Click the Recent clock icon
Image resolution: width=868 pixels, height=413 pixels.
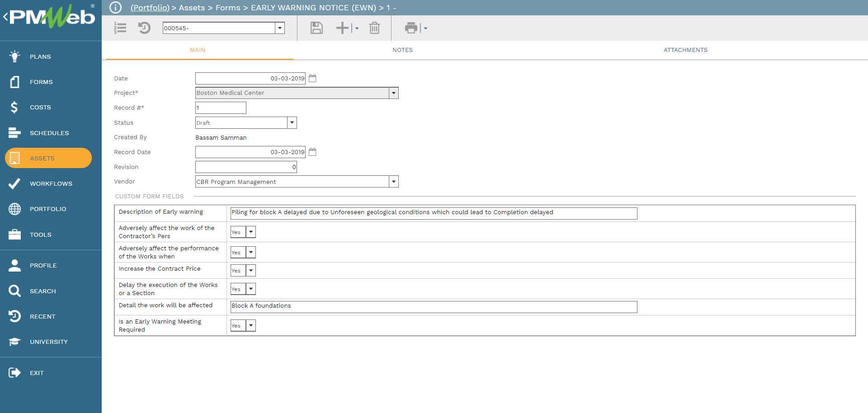14,316
